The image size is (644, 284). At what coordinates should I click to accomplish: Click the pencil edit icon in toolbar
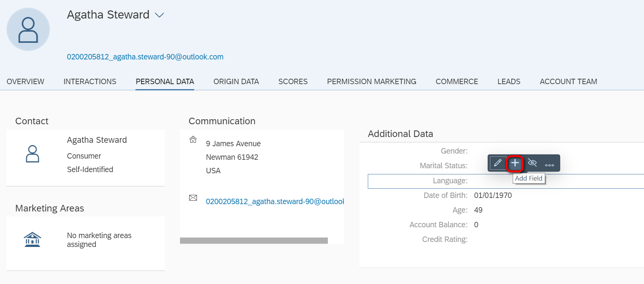coord(498,163)
